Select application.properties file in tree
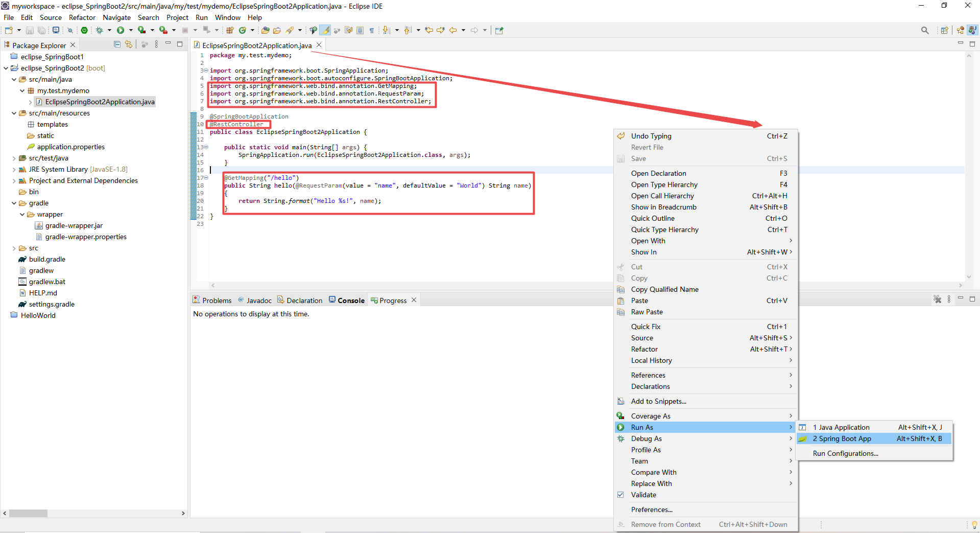980x533 pixels. (70, 147)
